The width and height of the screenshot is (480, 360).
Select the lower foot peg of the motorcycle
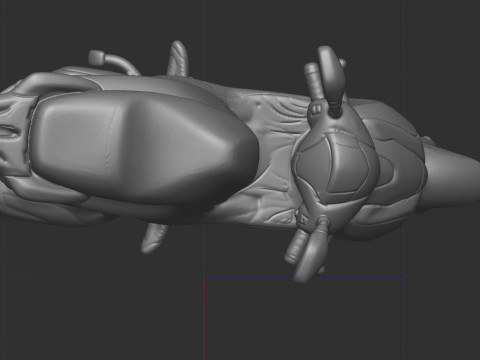[154, 237]
